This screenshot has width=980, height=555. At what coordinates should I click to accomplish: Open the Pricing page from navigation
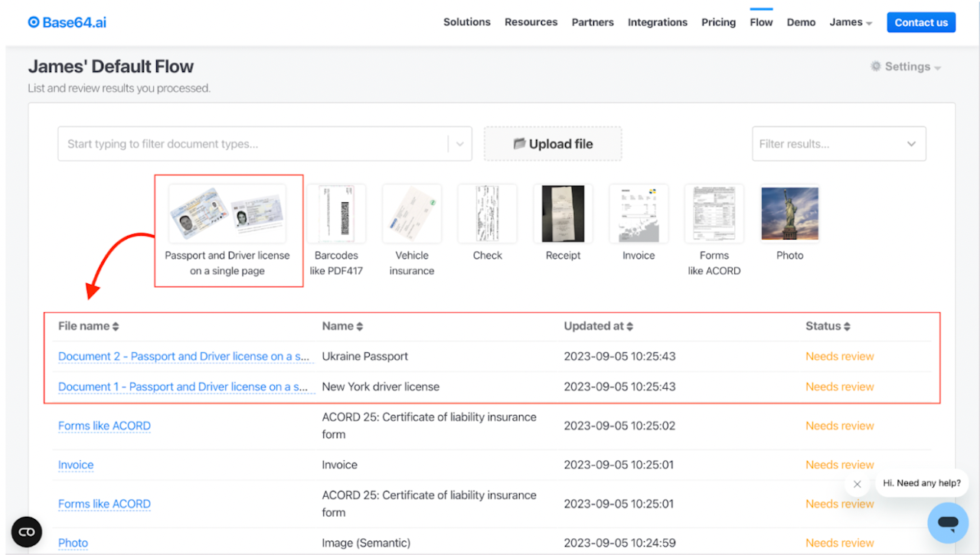point(718,22)
